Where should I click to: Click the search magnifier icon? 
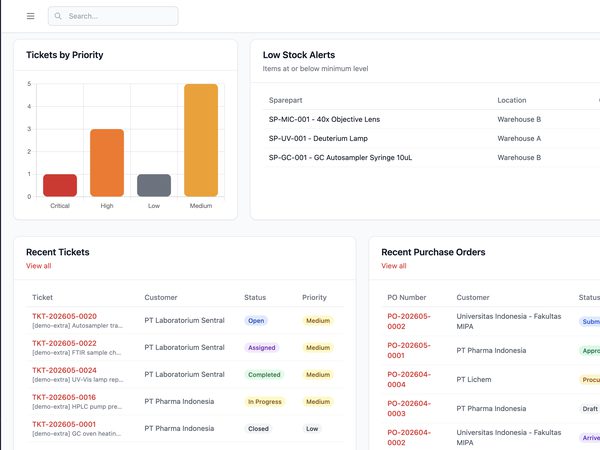(58, 16)
